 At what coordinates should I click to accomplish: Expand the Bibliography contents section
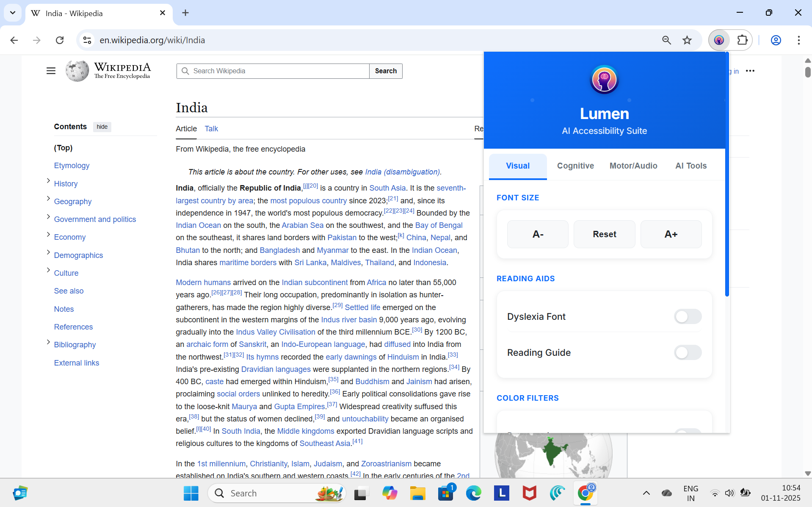pyautogui.click(x=48, y=342)
